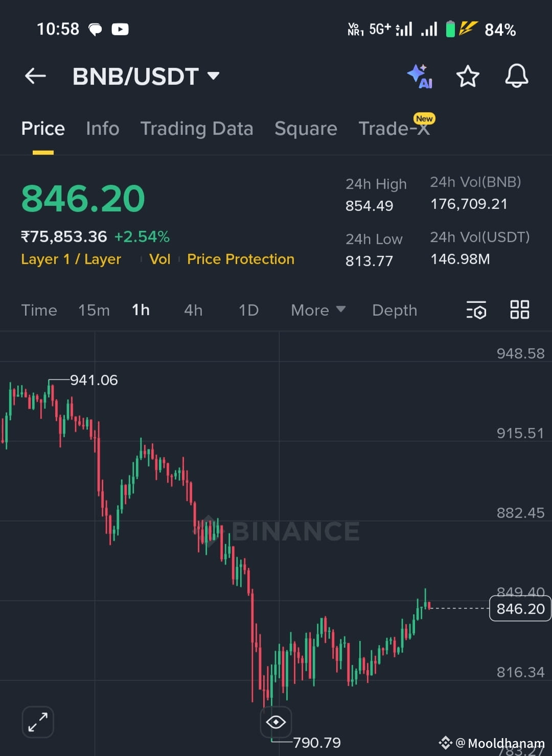Expand the More intervals dropdown

click(318, 311)
